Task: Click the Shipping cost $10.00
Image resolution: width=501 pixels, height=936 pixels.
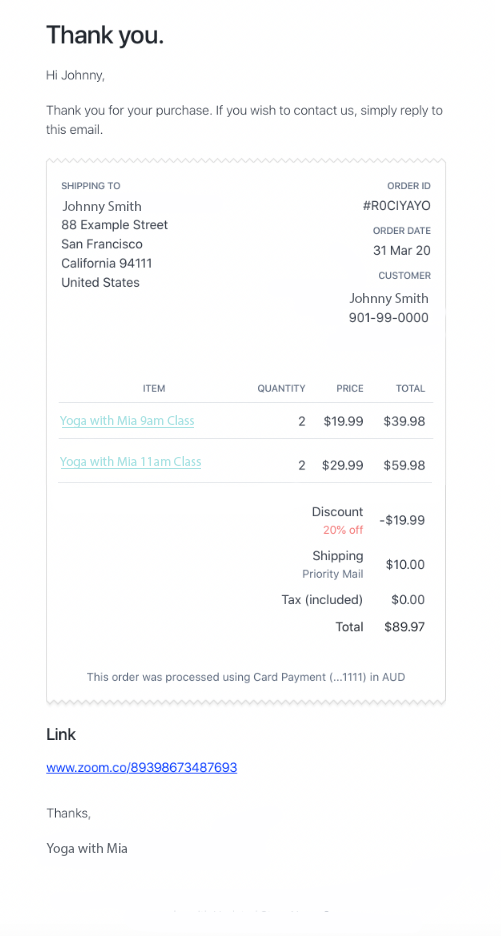Action: tap(405, 565)
